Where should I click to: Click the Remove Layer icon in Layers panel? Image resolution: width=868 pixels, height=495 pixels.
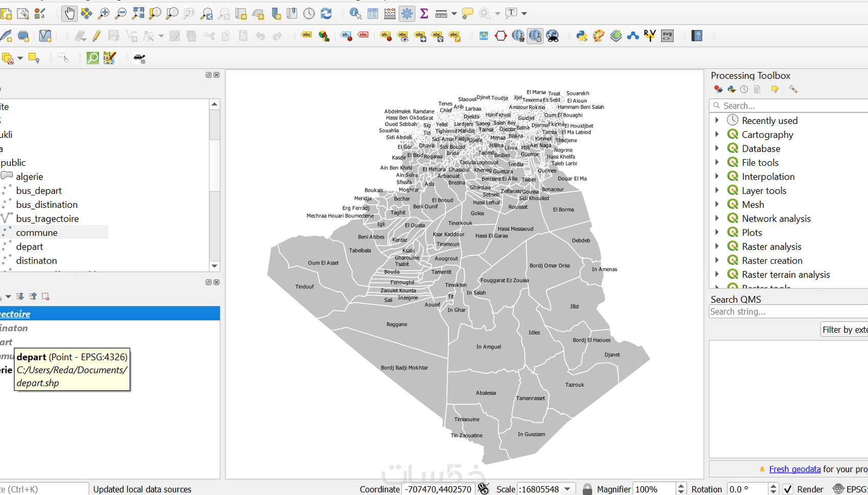click(45, 296)
